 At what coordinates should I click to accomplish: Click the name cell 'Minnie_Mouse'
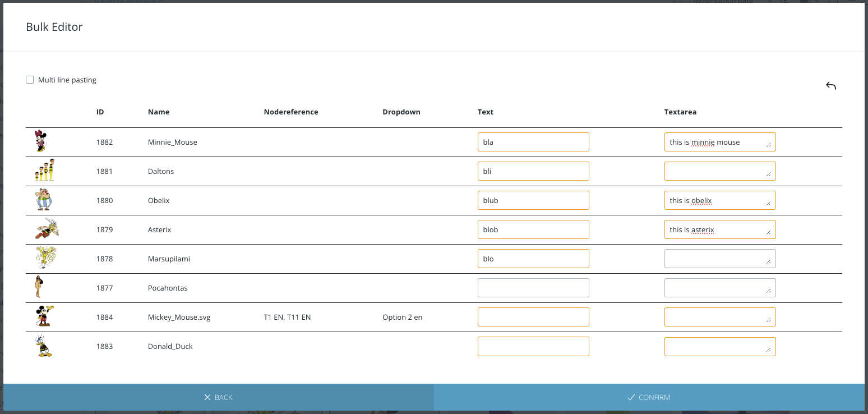tap(173, 142)
